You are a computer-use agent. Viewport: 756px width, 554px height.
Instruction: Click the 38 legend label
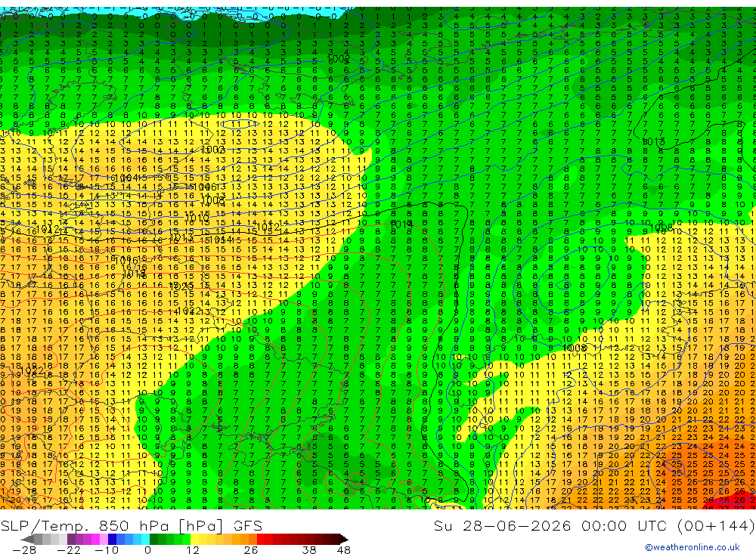coord(309,550)
